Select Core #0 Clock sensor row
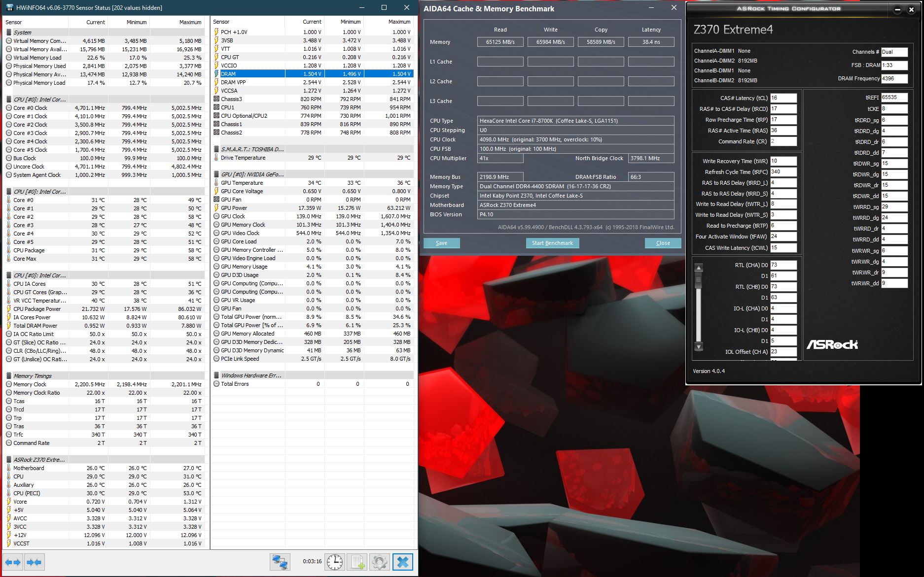Screen dimensions: 924x577 (105, 108)
